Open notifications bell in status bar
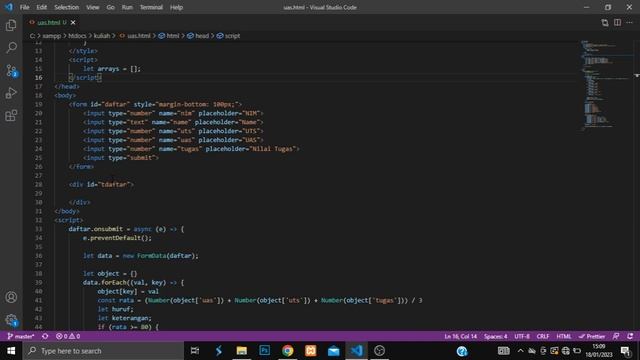Screen dimensions: 640x360 pyautogui.click(x=630, y=336)
